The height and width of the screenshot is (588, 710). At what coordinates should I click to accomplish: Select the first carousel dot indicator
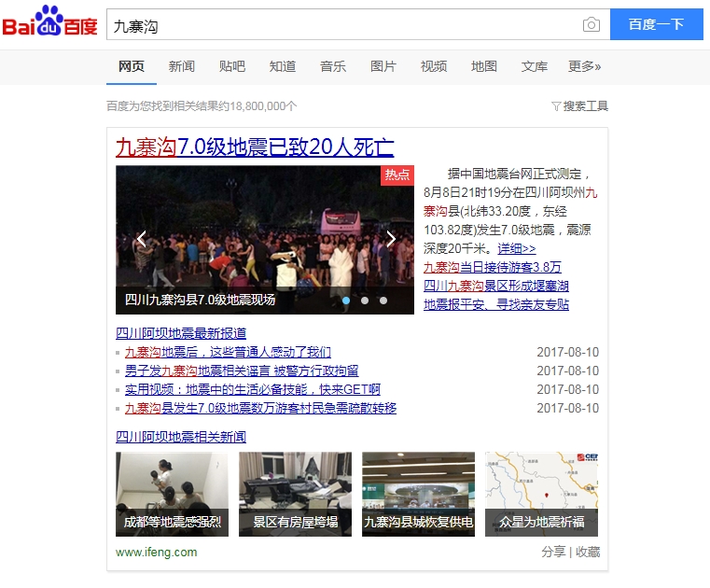(347, 301)
